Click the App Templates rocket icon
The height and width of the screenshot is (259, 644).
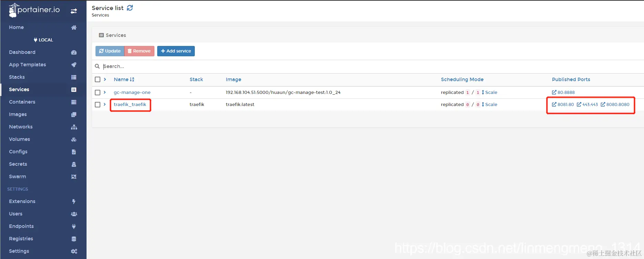click(74, 65)
